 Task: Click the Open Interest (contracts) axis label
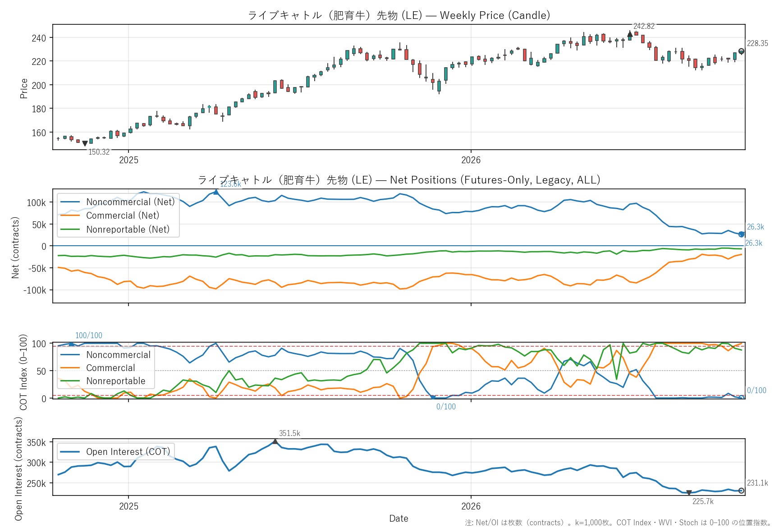pyautogui.click(x=18, y=468)
